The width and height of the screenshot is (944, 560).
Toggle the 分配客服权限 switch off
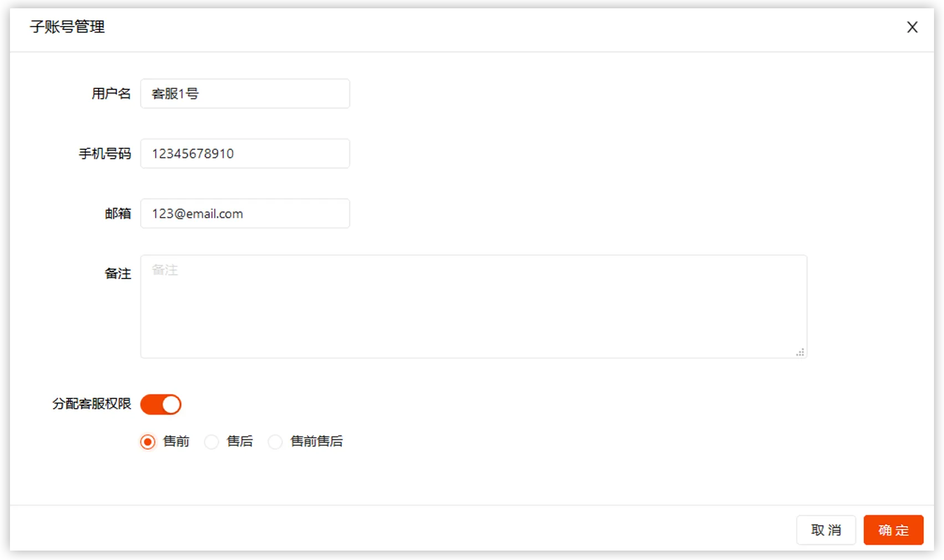point(161,404)
